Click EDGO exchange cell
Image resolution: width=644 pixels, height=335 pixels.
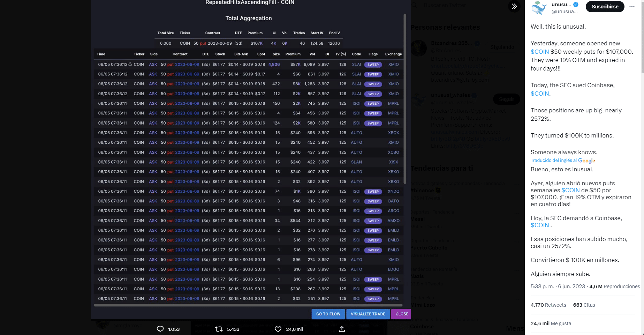[x=393, y=269]
